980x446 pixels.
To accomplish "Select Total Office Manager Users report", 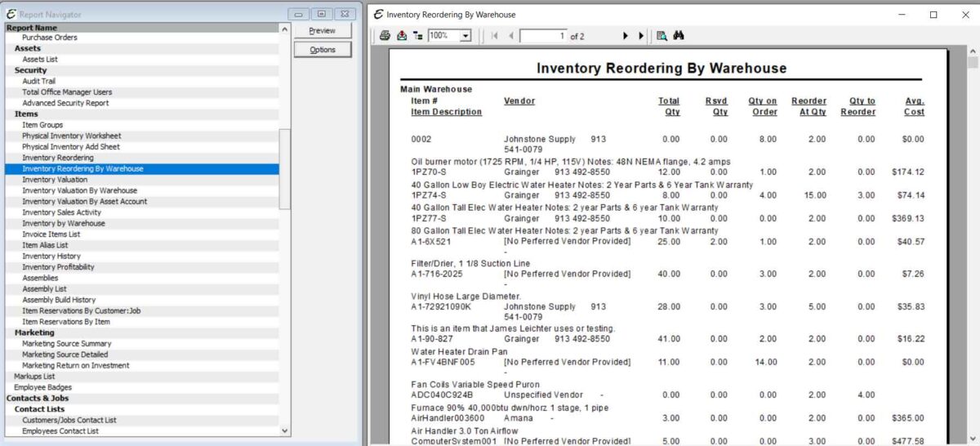I will coord(67,92).
